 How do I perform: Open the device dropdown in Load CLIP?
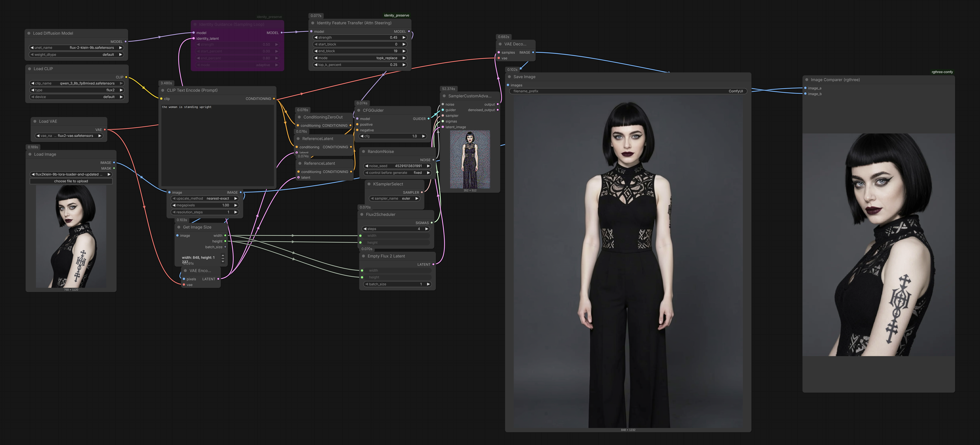(77, 97)
